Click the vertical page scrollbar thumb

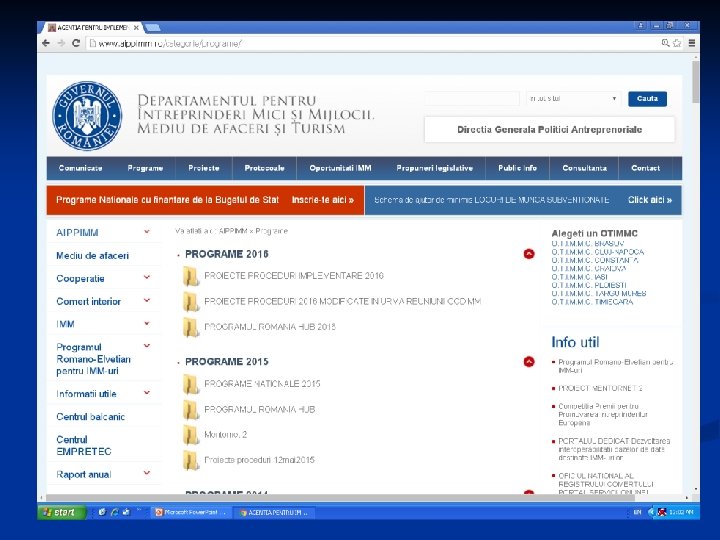(x=696, y=82)
